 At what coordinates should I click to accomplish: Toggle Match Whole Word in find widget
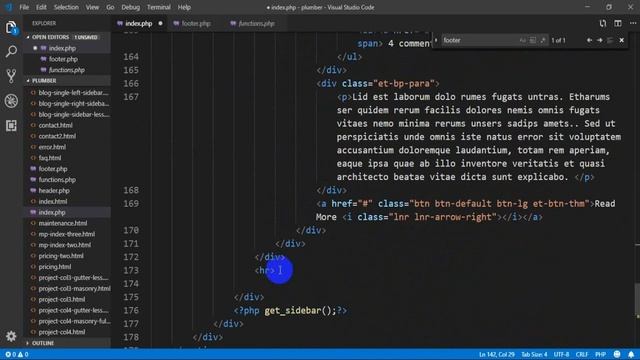coord(533,40)
